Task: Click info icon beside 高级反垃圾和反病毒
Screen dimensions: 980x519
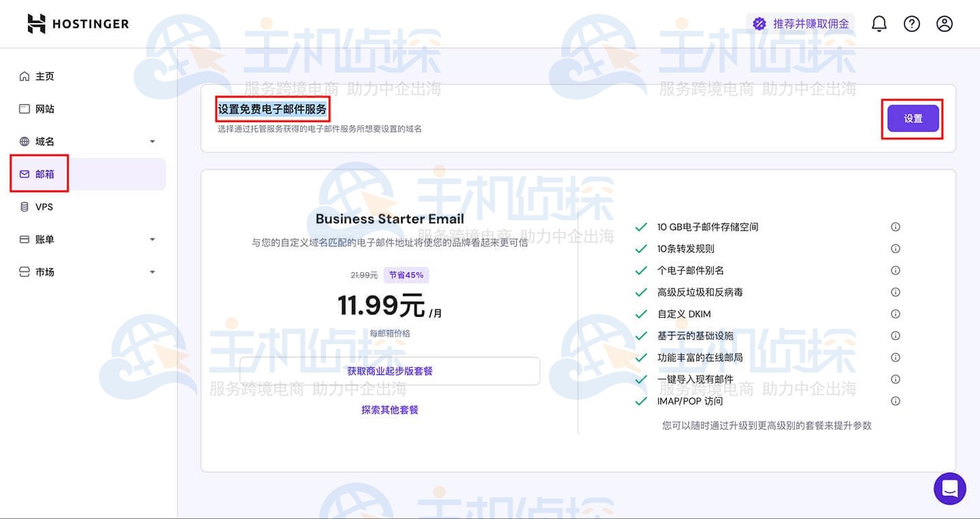Action: click(x=896, y=292)
